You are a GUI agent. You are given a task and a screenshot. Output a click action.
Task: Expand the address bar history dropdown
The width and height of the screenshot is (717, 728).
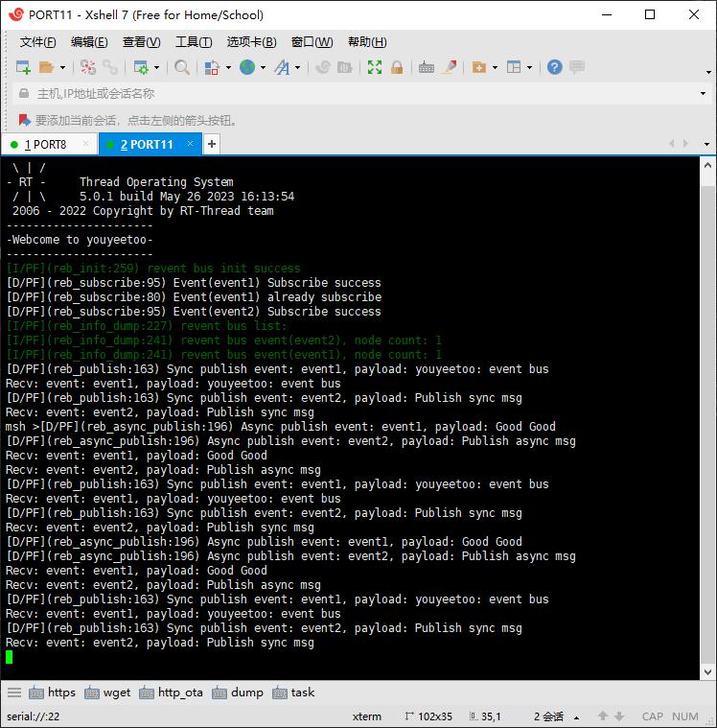coord(703,94)
